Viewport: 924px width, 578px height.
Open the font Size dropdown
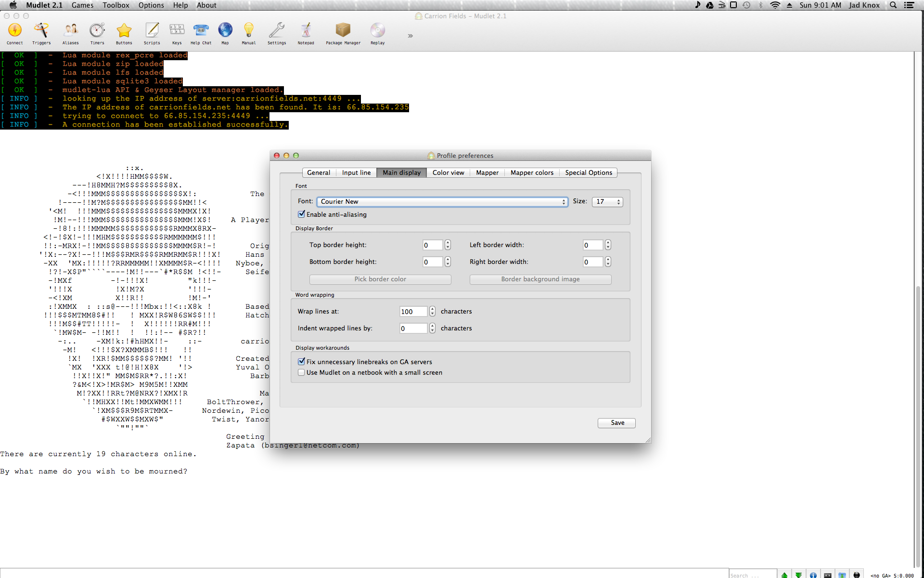(607, 202)
